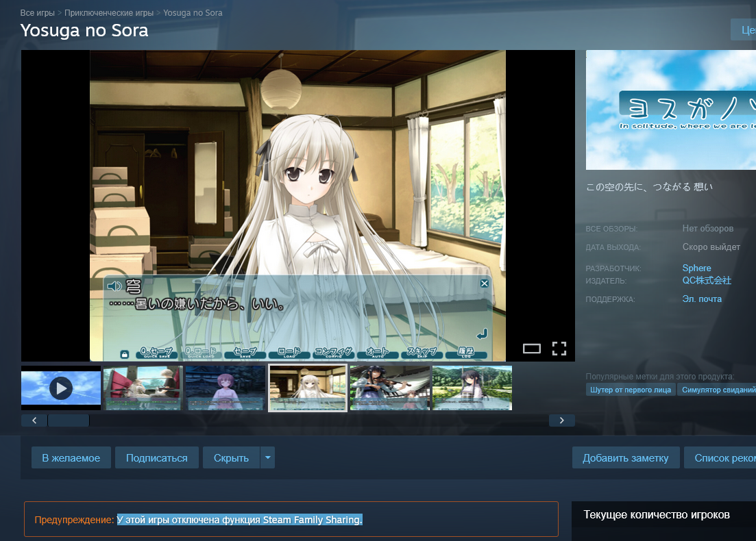756x541 pixels.
Task: Click the 履歴 log button in screenshot
Action: tap(466, 353)
